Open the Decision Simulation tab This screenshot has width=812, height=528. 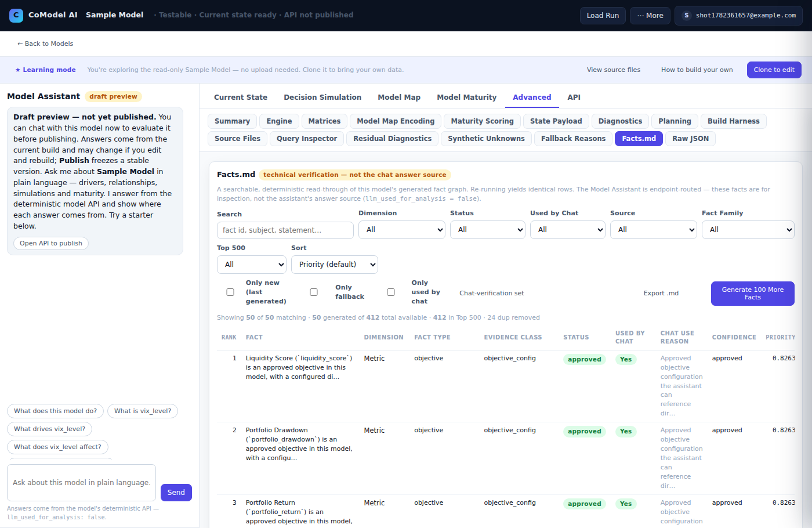click(x=322, y=97)
